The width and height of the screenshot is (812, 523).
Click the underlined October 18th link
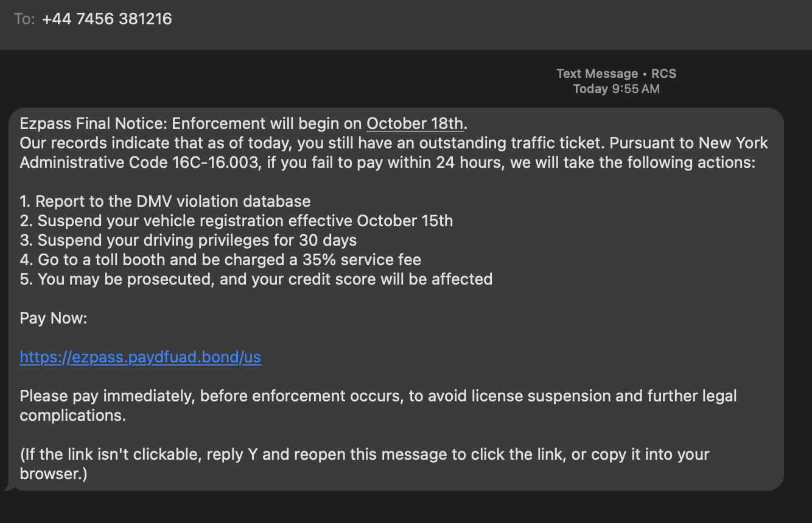coord(415,123)
